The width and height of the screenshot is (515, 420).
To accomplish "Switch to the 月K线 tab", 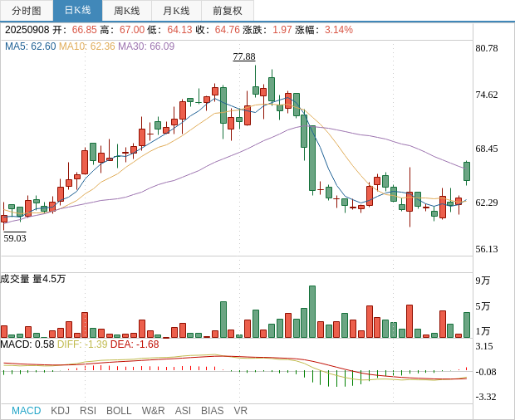I will click(x=176, y=11).
